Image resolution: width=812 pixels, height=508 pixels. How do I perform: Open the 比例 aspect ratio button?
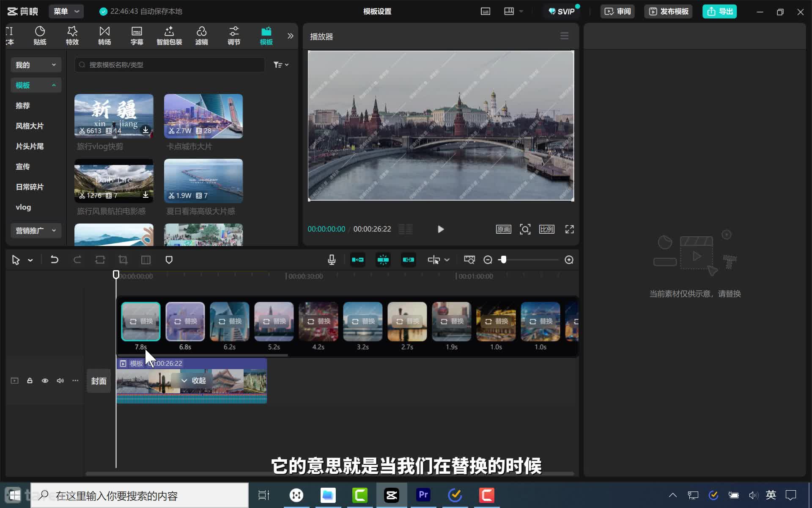pyautogui.click(x=546, y=229)
